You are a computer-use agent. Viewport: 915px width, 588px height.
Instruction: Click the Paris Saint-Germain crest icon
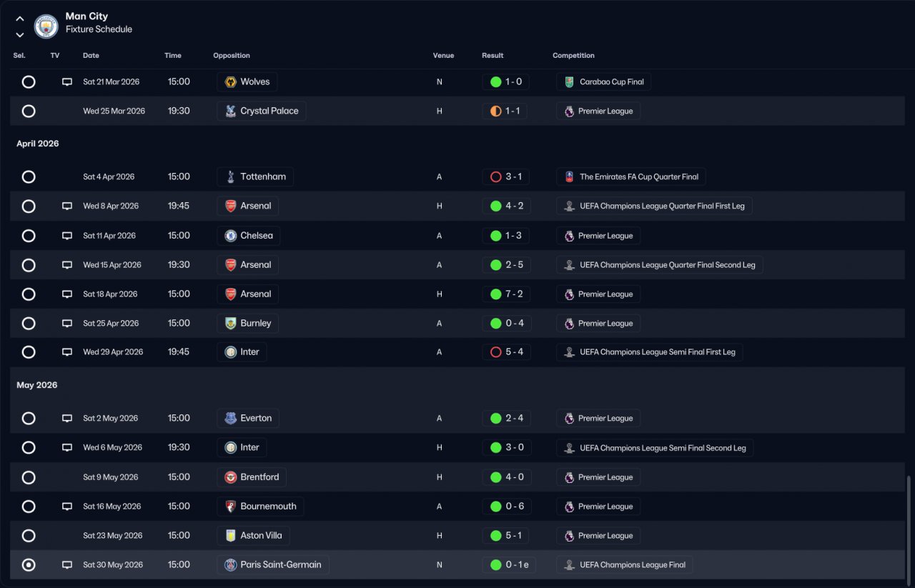[x=230, y=565]
